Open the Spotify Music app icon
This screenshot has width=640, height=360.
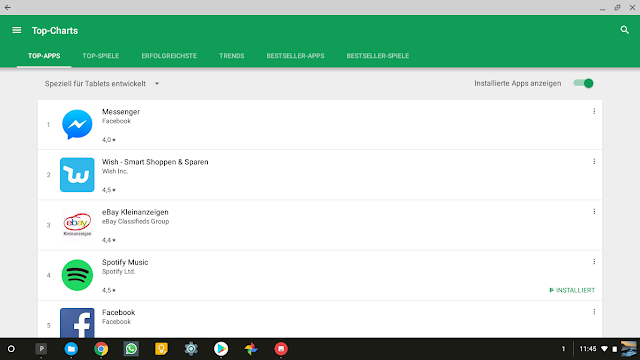[77, 275]
